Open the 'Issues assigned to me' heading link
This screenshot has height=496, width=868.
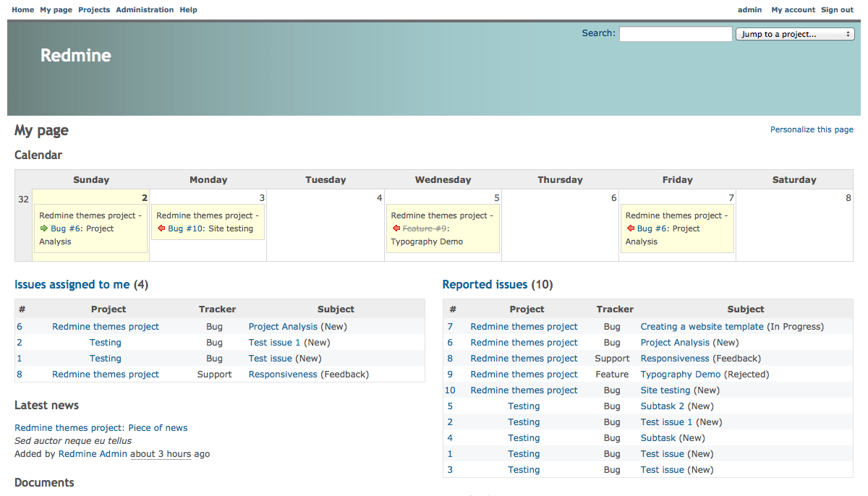(x=72, y=285)
